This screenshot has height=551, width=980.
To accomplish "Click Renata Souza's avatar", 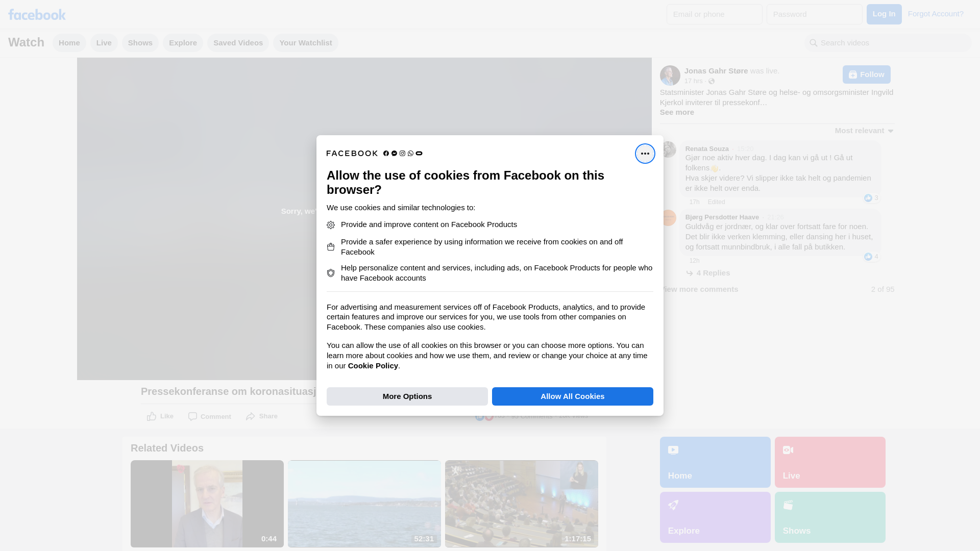I will click(x=668, y=149).
